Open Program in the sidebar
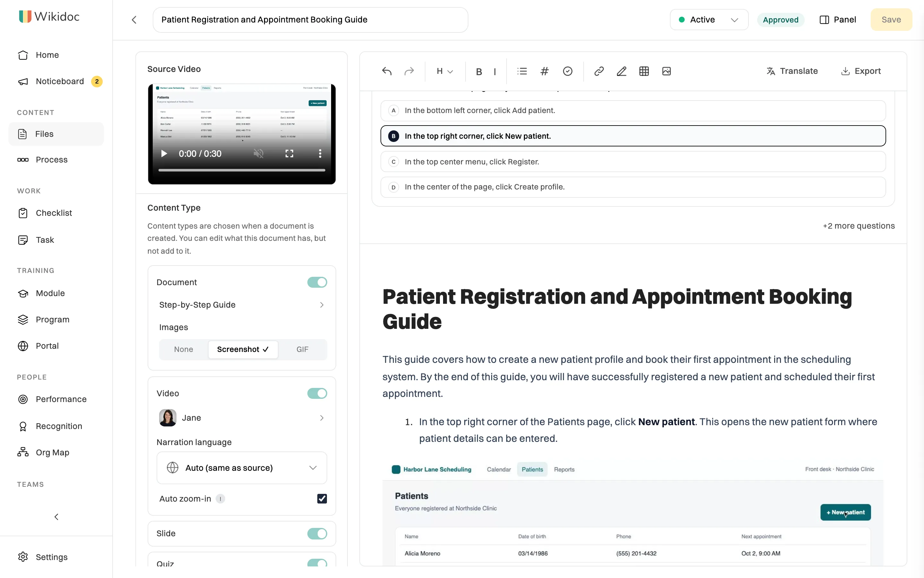 point(56,320)
